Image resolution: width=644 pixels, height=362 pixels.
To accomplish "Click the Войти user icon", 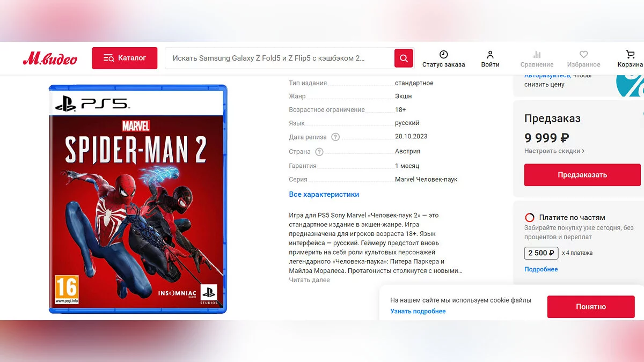I will pyautogui.click(x=490, y=54).
